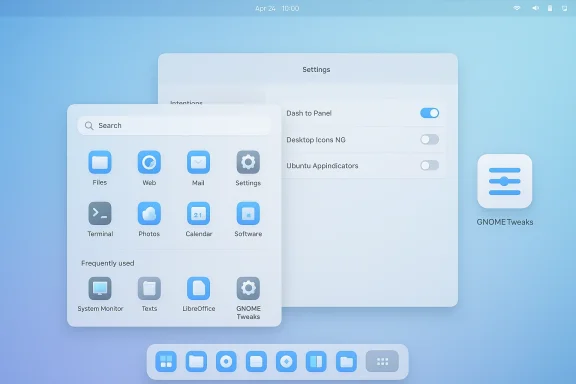Image resolution: width=576 pixels, height=384 pixels.
Task: Open the clock showing Apr 24 10:00
Action: (277, 8)
